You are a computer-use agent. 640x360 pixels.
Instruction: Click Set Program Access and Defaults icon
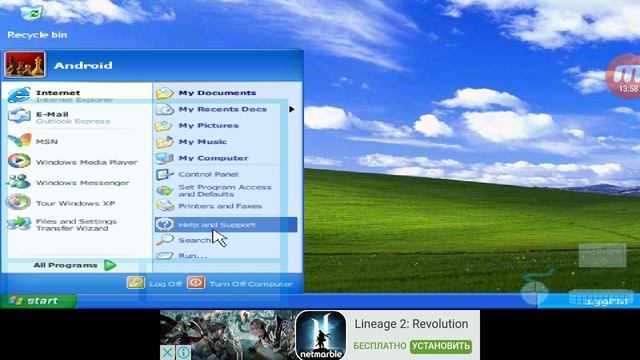tap(164, 190)
